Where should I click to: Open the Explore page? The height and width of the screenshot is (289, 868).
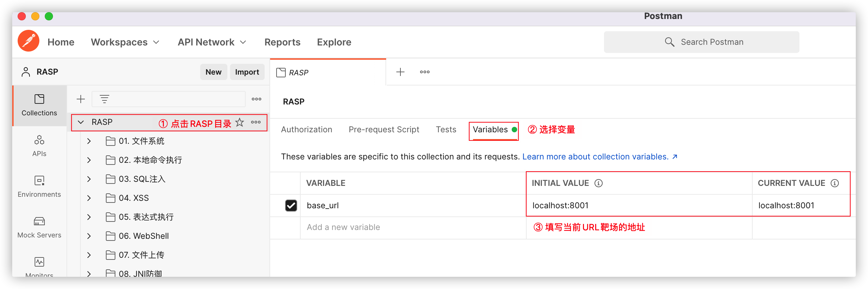tap(334, 42)
